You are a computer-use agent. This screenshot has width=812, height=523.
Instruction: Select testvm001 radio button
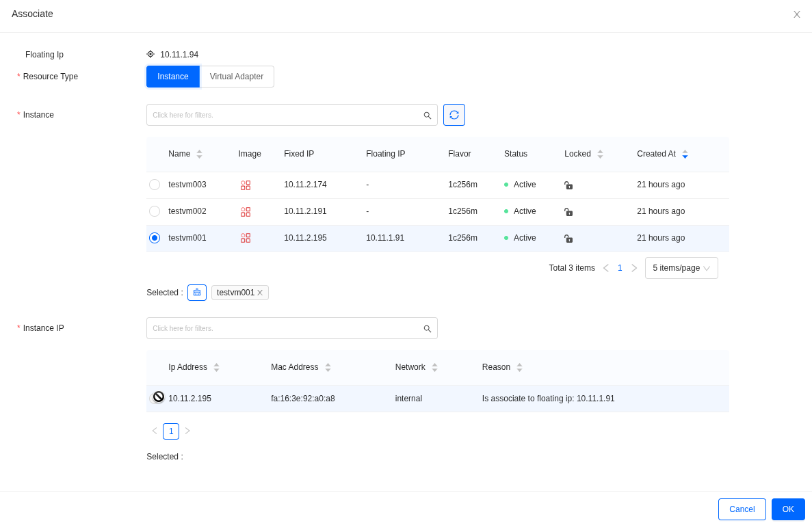pyautogui.click(x=155, y=238)
